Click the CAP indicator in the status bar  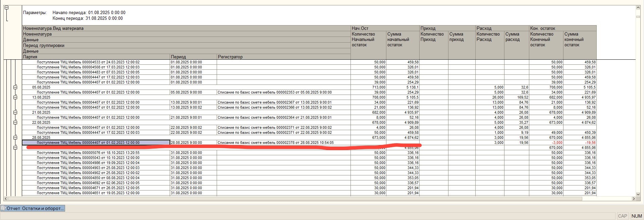[623, 216]
